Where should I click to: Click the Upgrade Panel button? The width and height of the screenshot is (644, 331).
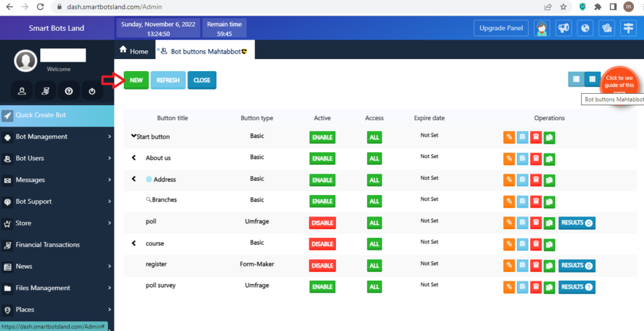(x=501, y=28)
